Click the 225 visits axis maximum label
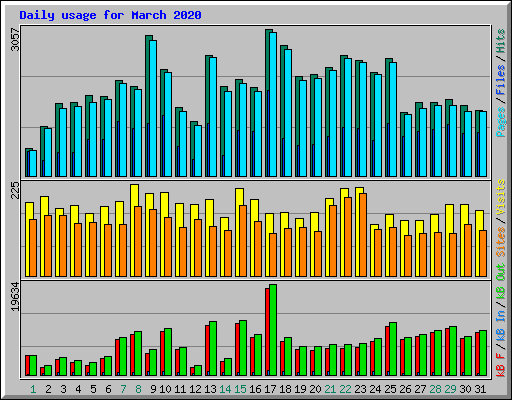Viewport: 512px width, 400px height. pos(15,190)
